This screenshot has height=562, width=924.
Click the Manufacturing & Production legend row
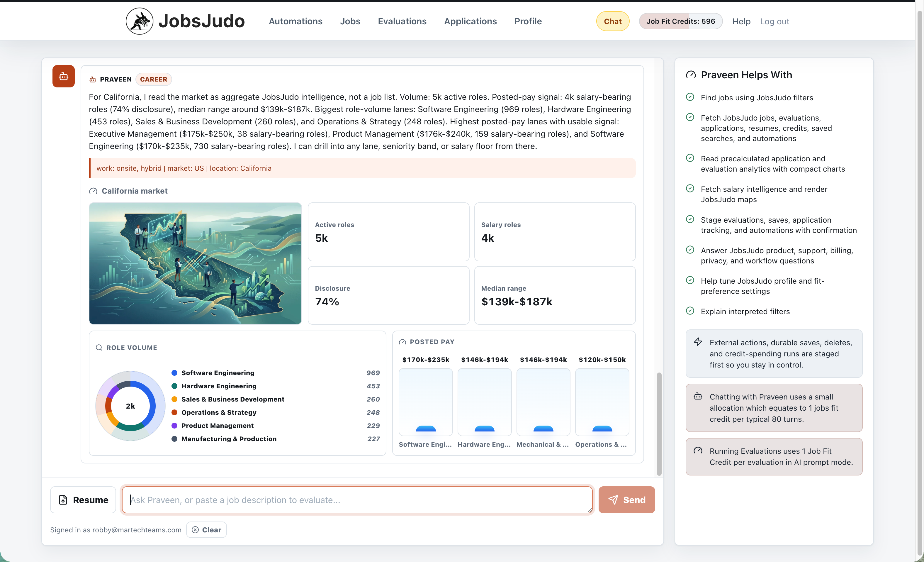[276, 439]
